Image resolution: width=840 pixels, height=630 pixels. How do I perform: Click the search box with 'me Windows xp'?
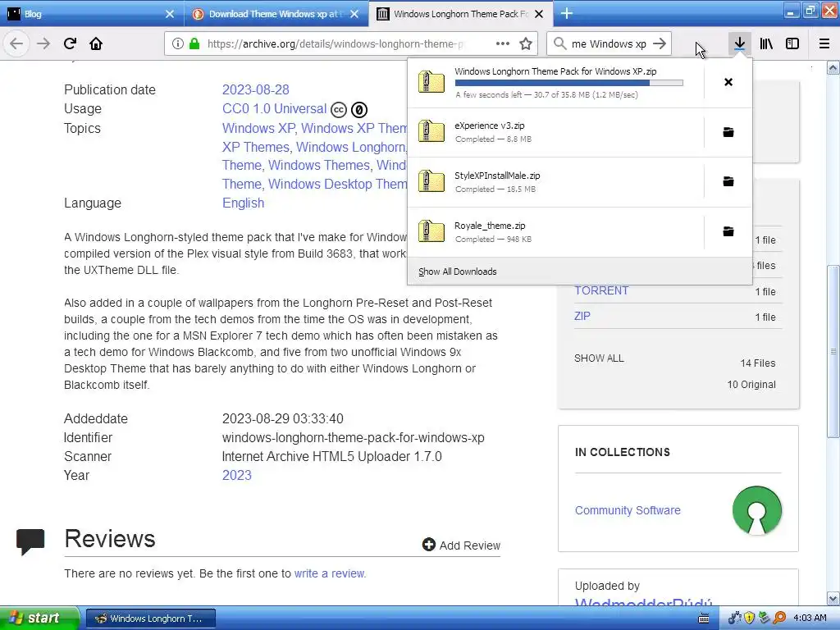point(609,44)
